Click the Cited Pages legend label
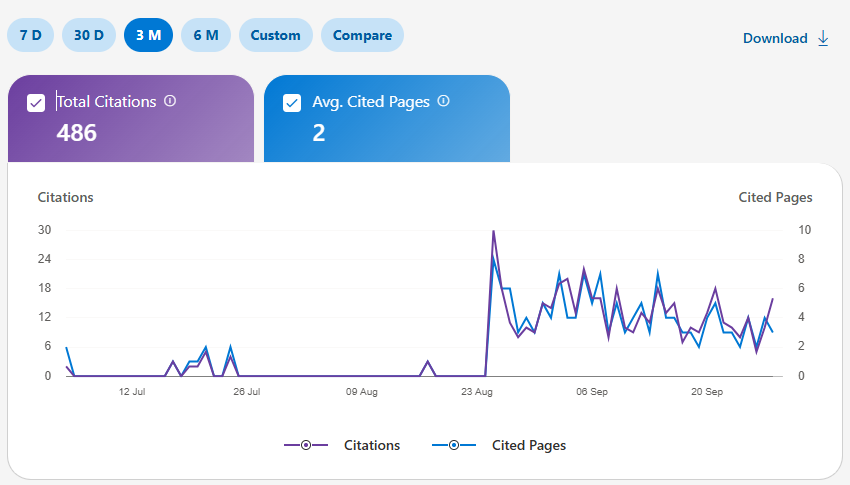 529,445
